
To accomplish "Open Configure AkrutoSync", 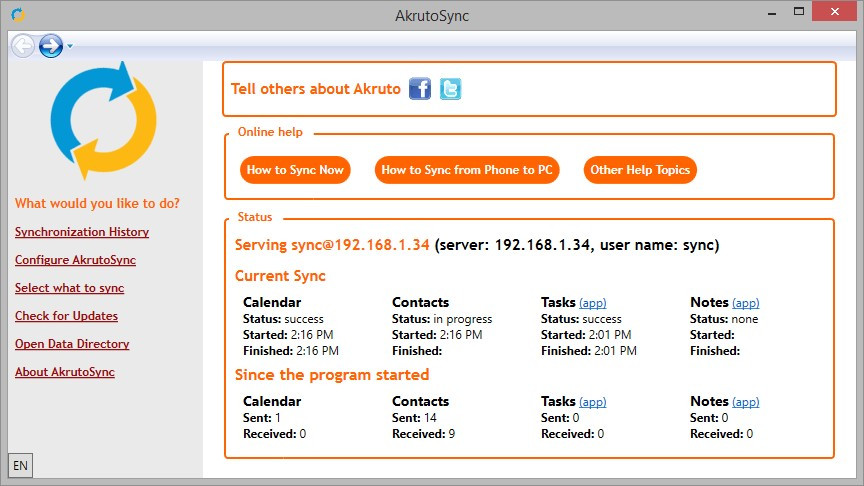I will pos(75,260).
